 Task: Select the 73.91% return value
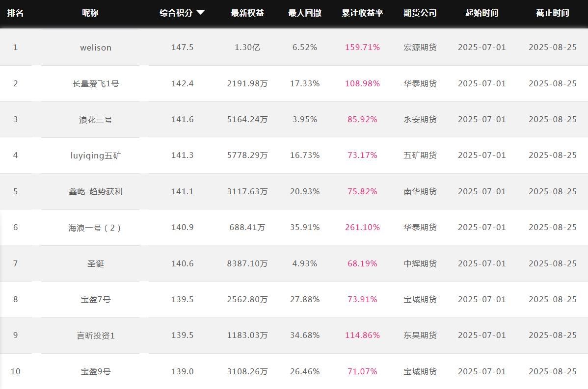362,299
